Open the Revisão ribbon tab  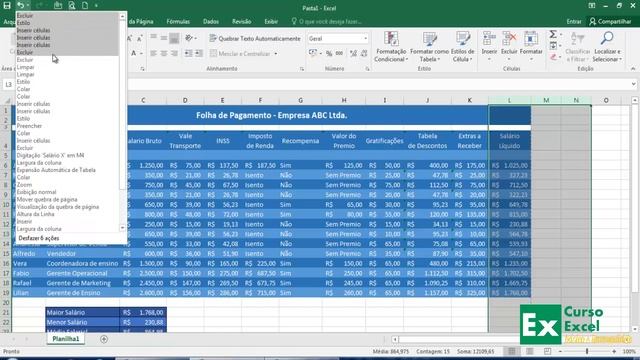click(x=242, y=21)
